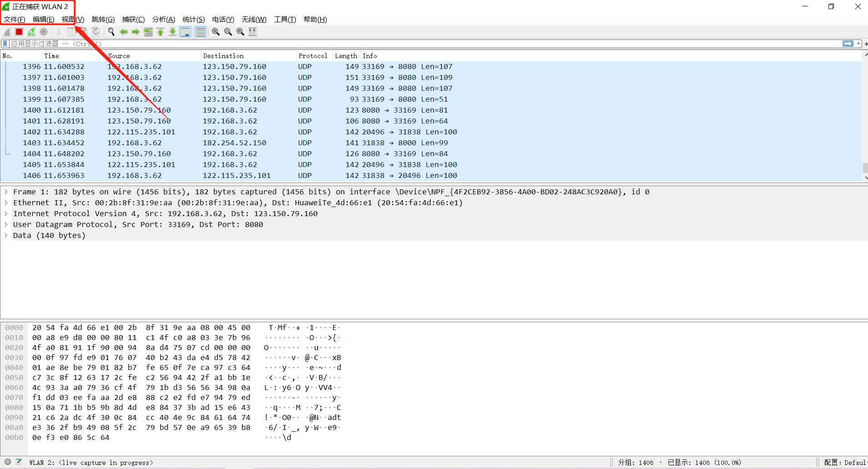The image size is (868, 469).
Task: Go back to previous packet arrow
Action: coord(124,32)
